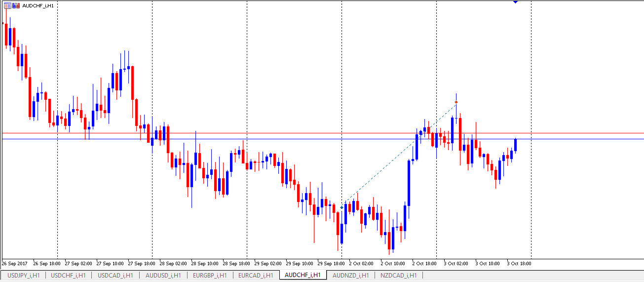Select the chart shift triangle marker
Viewport: 644px width, 282px height.
point(515,2)
